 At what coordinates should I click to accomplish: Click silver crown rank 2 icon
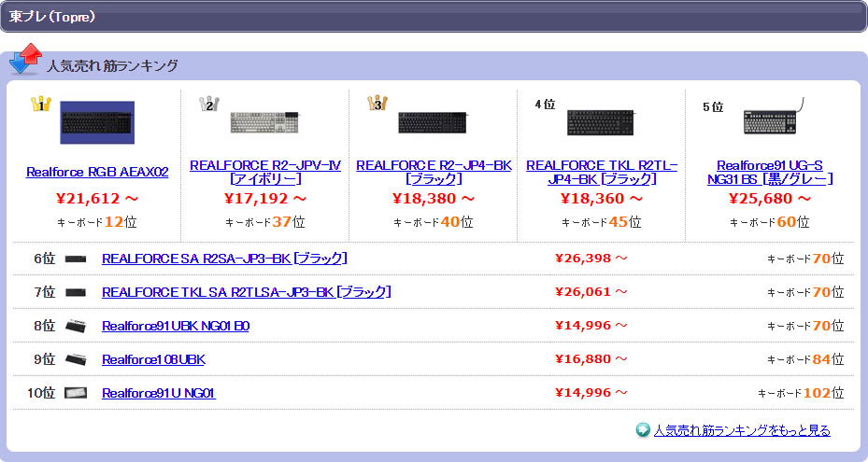(x=209, y=104)
